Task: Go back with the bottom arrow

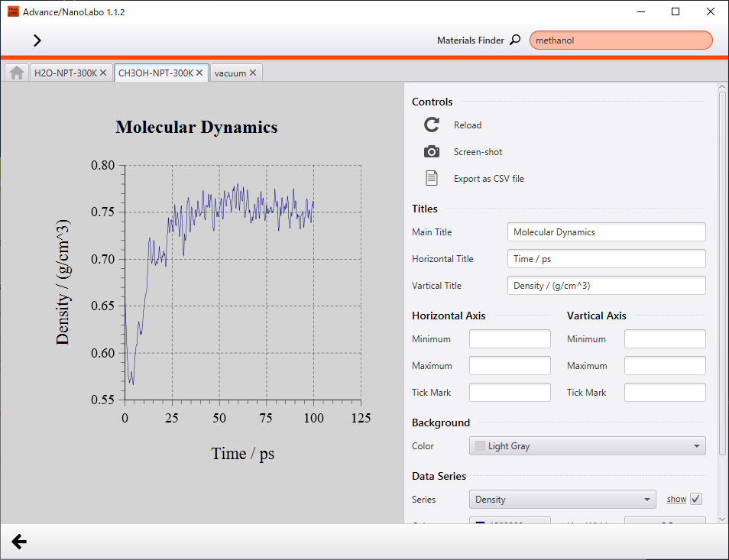Action: click(x=19, y=542)
